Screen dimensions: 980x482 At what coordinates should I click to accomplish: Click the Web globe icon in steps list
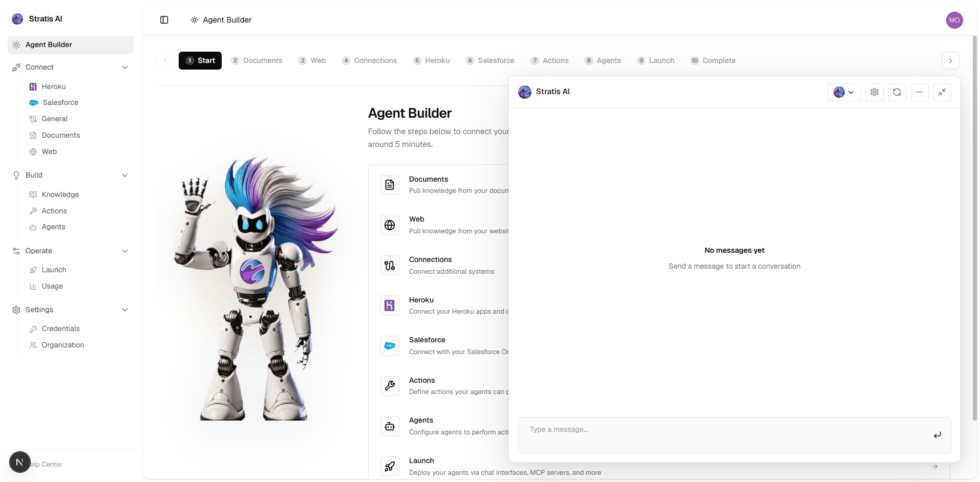click(390, 225)
